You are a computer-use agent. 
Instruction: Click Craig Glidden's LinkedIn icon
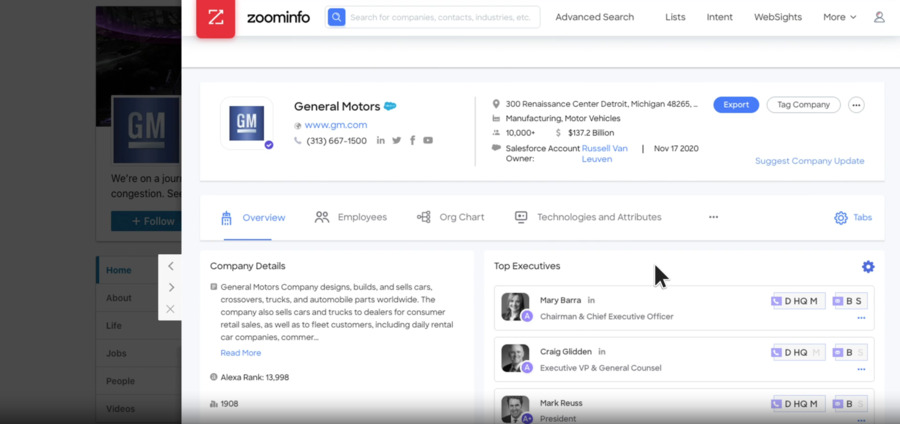point(602,352)
